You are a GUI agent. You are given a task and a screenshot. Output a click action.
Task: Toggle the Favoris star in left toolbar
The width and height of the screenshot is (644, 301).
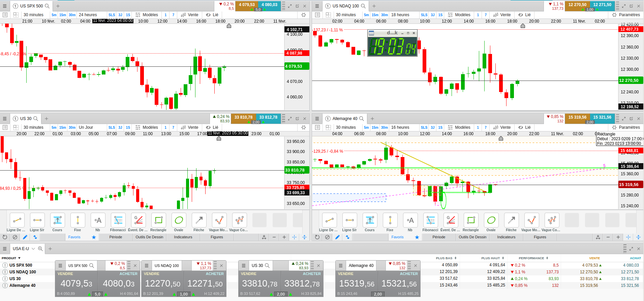tap(94, 237)
